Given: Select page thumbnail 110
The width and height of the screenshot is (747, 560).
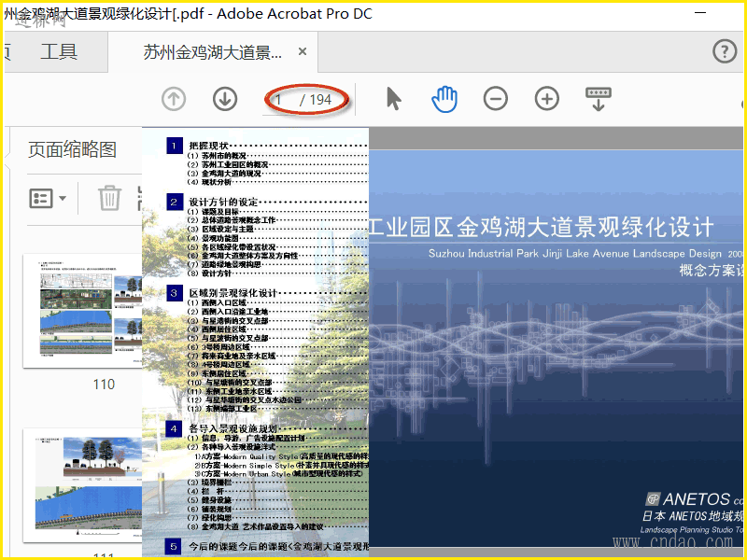Looking at the screenshot, I should (x=82, y=311).
